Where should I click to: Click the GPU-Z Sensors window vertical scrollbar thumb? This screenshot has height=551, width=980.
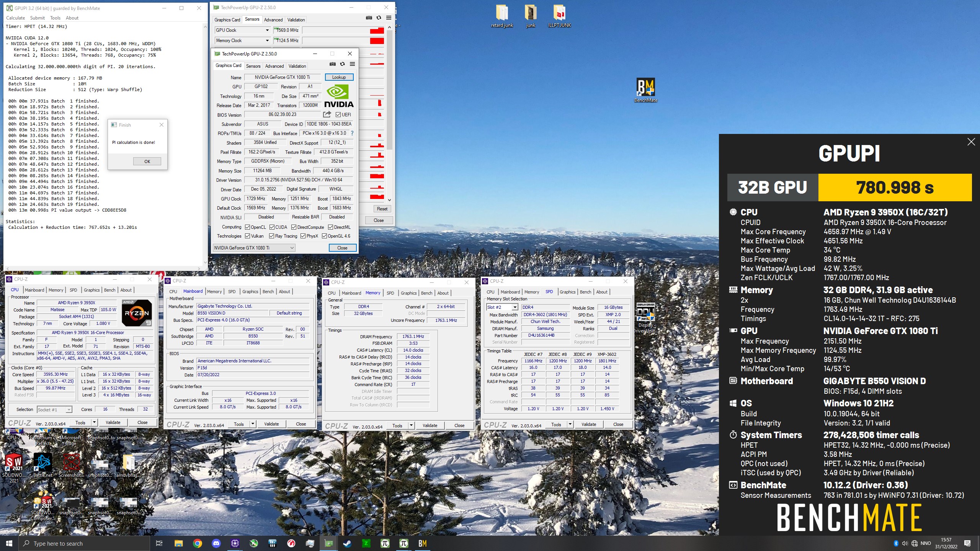pyautogui.click(x=389, y=90)
